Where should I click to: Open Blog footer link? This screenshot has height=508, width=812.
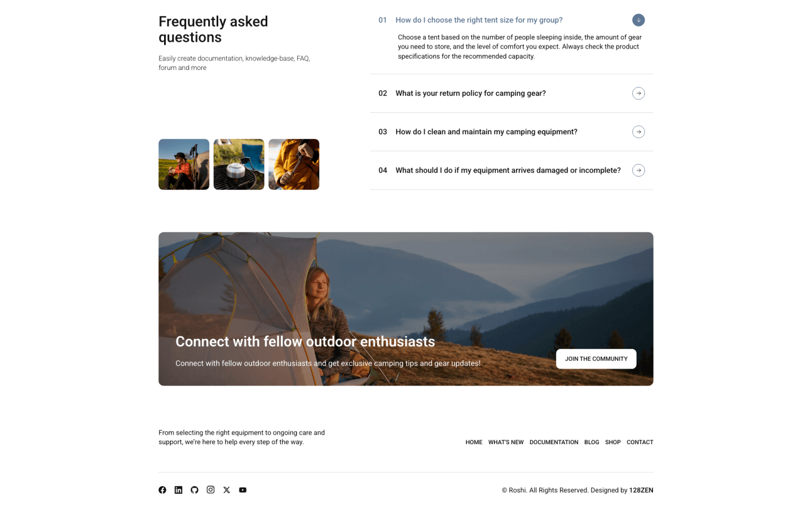coord(592,443)
